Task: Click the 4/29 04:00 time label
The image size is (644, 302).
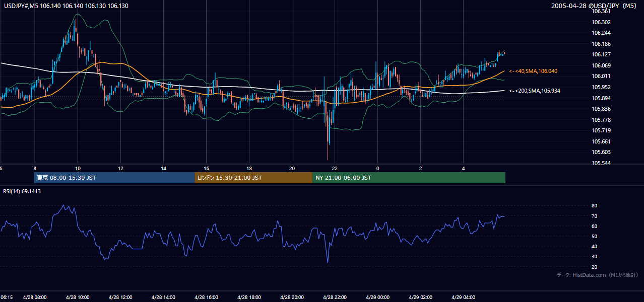Action: [x=464, y=297]
